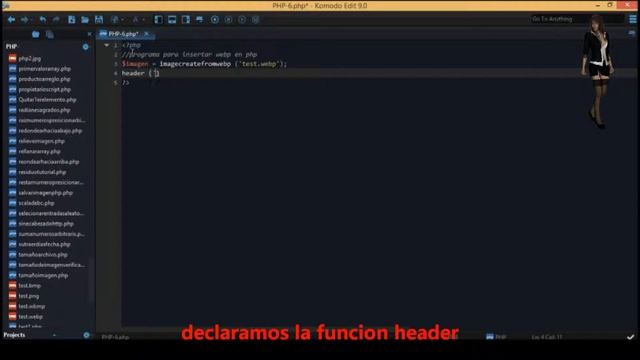Open a file with the folder icon
This screenshot has height=360, width=640.
coord(85,19)
